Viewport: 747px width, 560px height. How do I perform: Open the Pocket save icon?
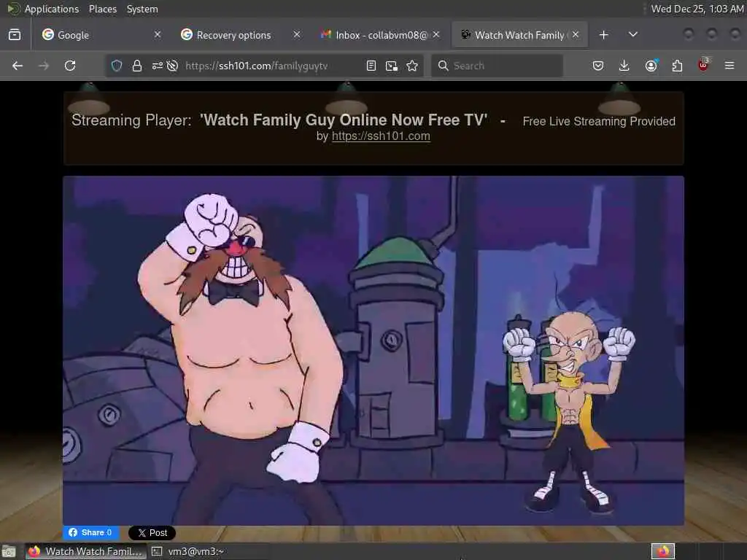point(598,66)
